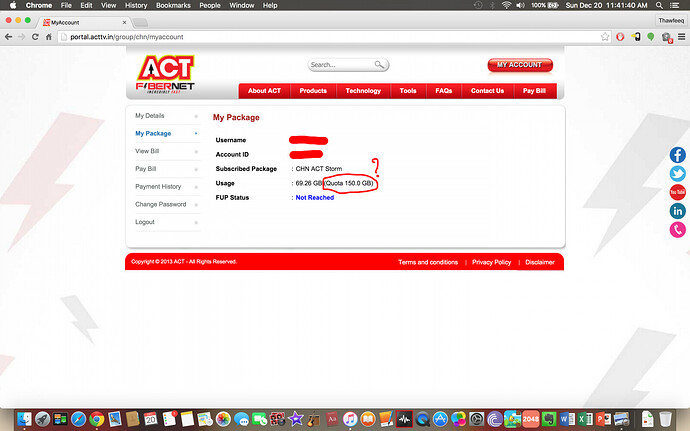Open the Facebook social icon
The height and width of the screenshot is (431, 690).
tap(678, 155)
